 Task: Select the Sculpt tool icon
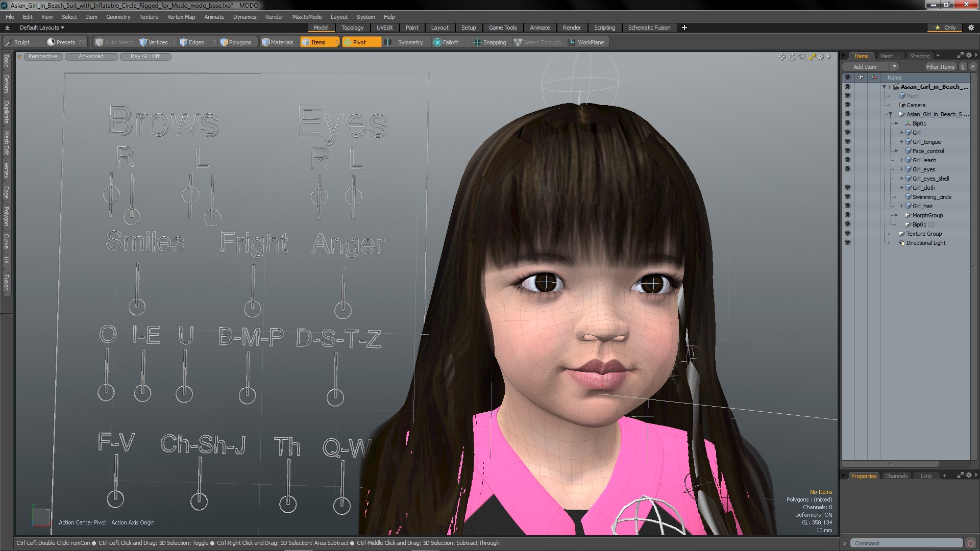click(x=8, y=42)
